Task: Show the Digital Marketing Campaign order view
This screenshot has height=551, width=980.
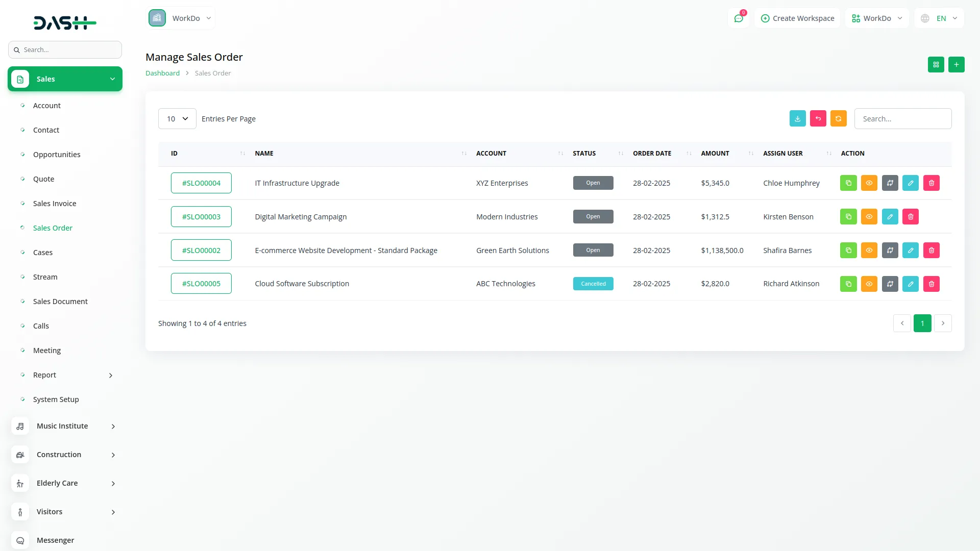Action: (x=869, y=217)
